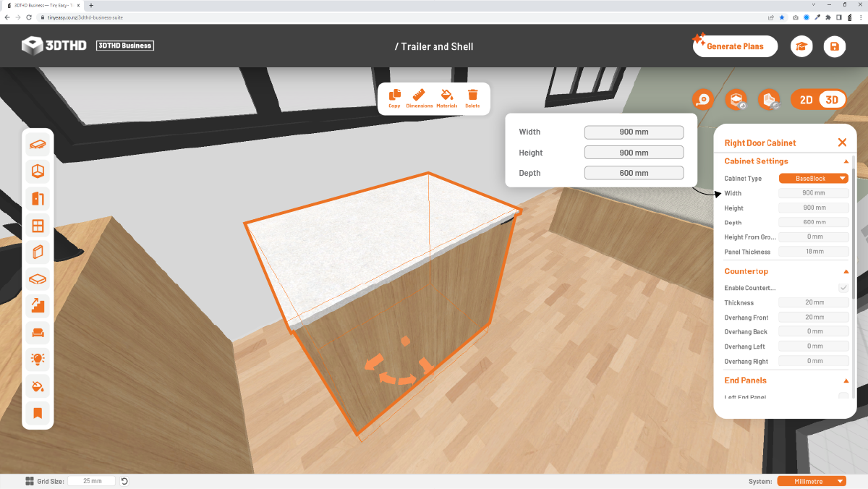
Task: Collapse the Countertop section
Action: point(846,271)
